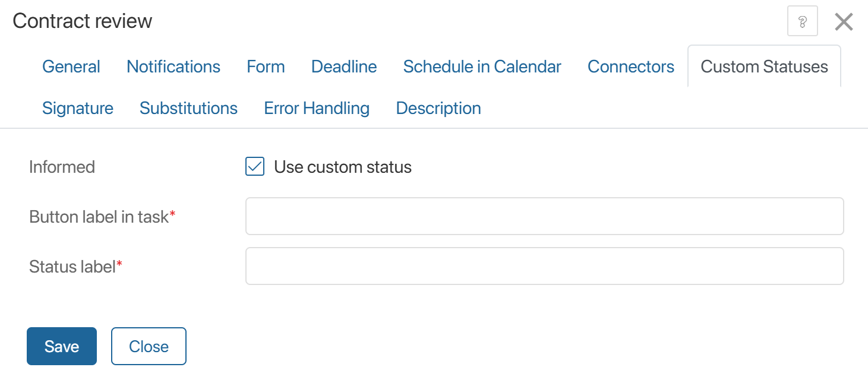This screenshot has height=383, width=868.
Task: Open the help question mark icon
Action: click(802, 22)
